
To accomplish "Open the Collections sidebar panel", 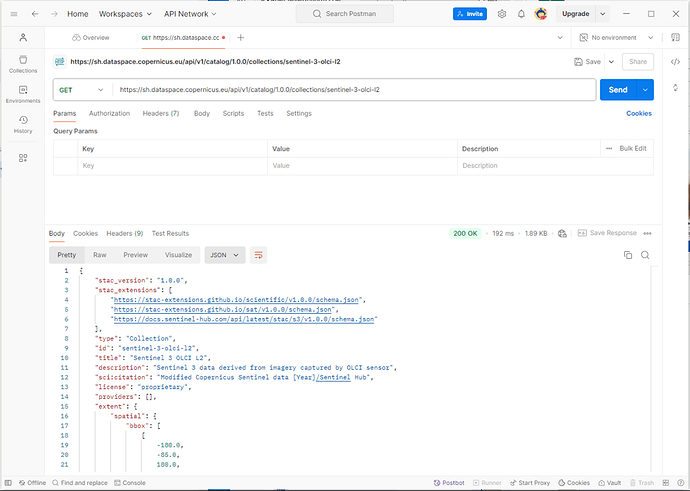I will click(x=23, y=65).
